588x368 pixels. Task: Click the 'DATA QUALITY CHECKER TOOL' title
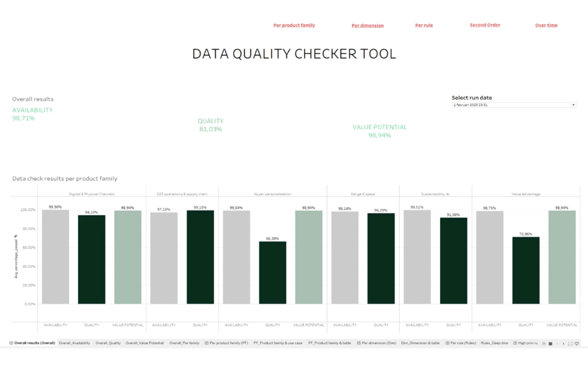click(294, 54)
